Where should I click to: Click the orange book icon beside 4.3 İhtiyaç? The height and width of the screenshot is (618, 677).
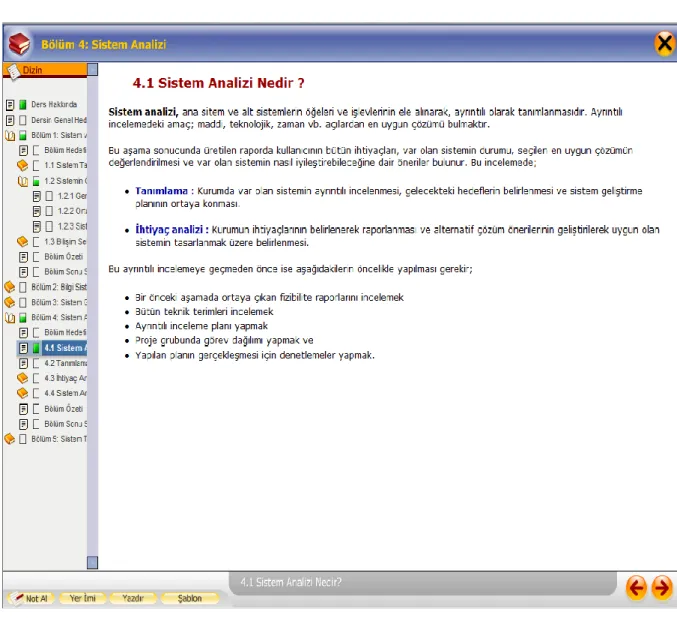(x=22, y=378)
